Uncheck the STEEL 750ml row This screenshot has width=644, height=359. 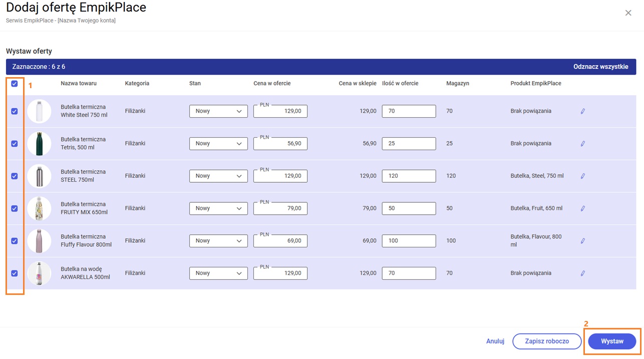[x=15, y=176]
